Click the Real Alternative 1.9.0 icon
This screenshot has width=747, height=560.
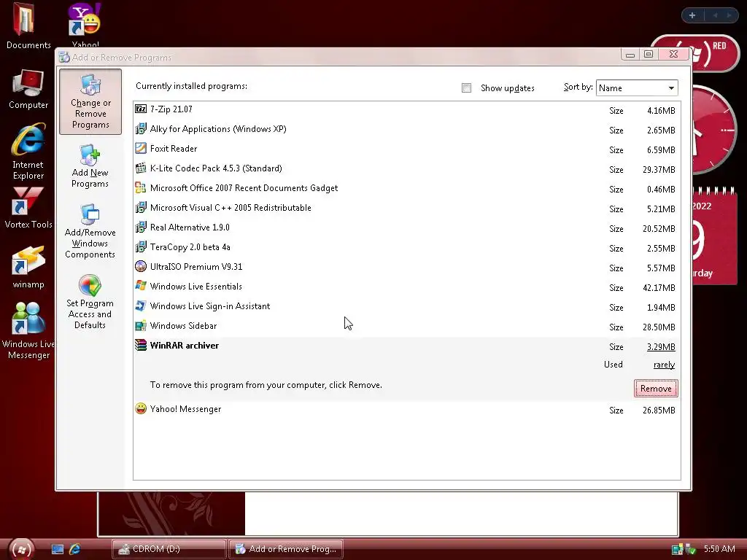point(141,227)
